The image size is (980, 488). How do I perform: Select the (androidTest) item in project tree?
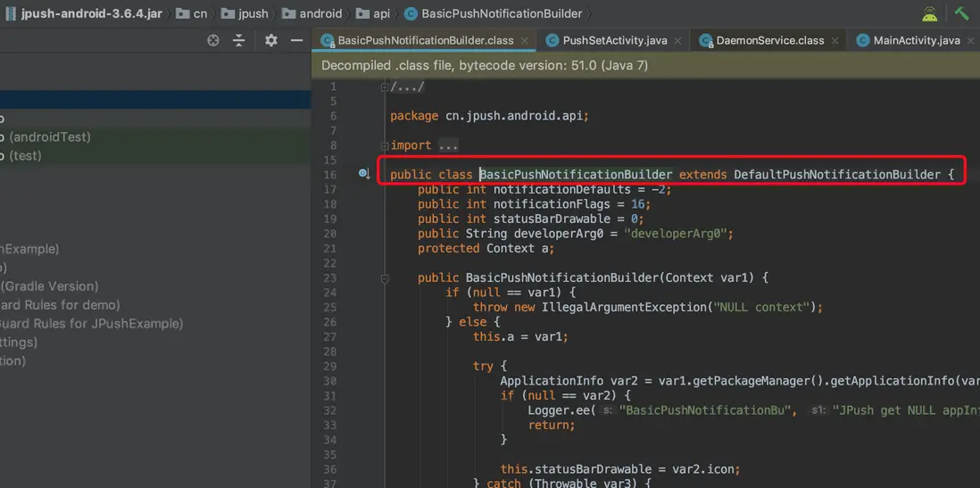tap(49, 136)
